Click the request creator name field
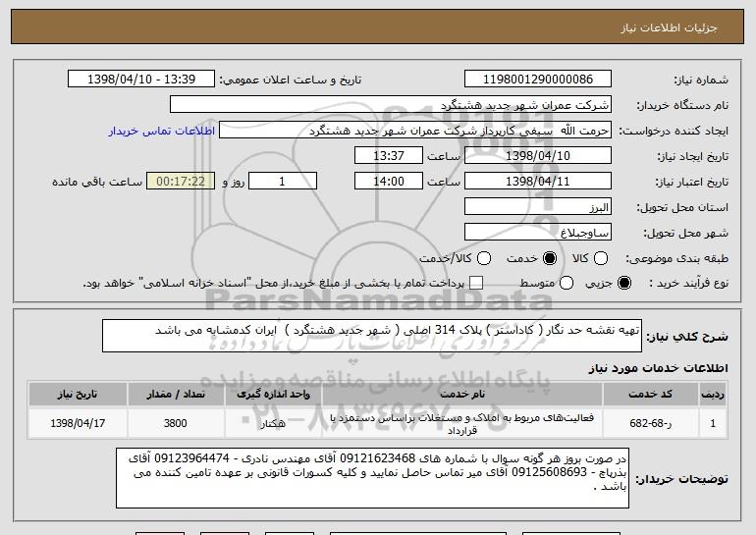This screenshot has height=535, width=756. 415,131
